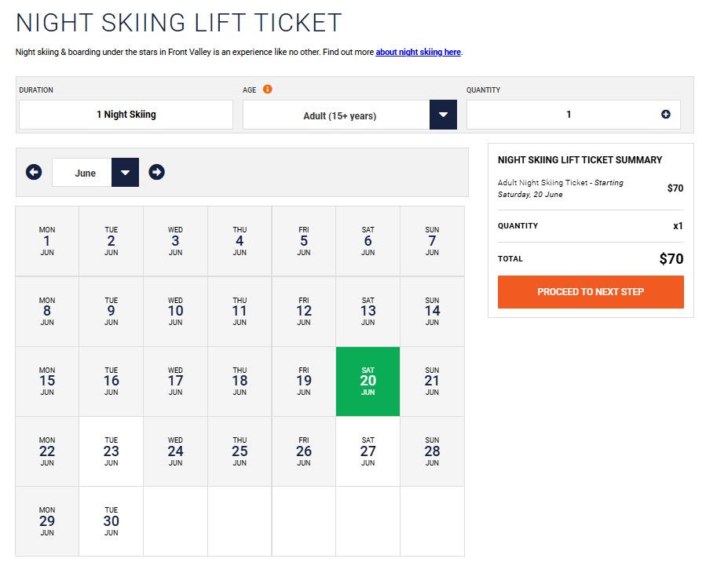Select Thursday 11 June
728x566 pixels.
240,312
